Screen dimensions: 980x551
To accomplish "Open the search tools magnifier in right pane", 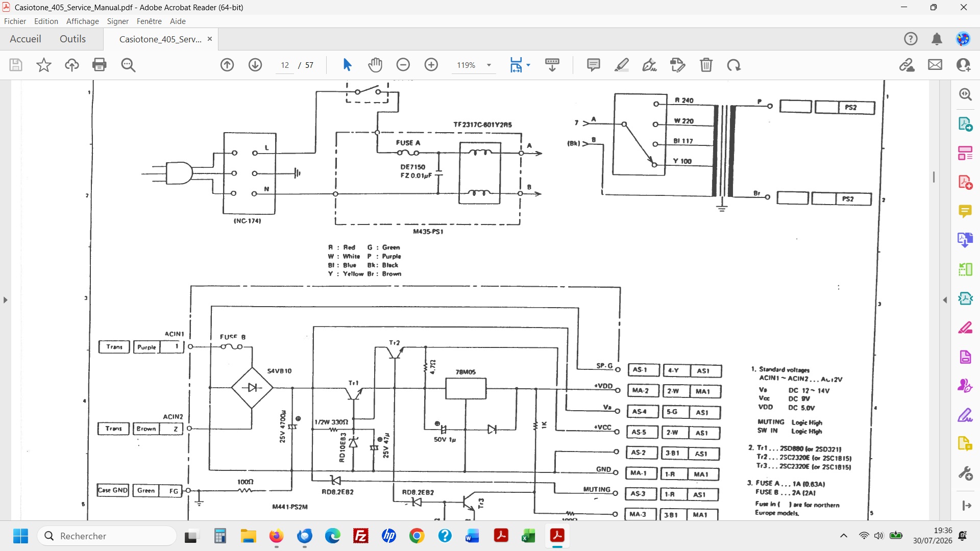I will click(965, 94).
